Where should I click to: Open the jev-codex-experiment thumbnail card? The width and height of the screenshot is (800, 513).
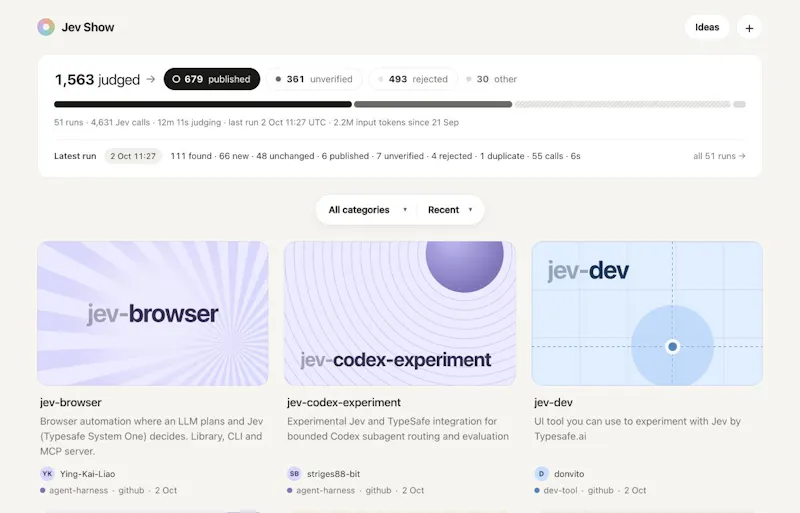tap(399, 313)
